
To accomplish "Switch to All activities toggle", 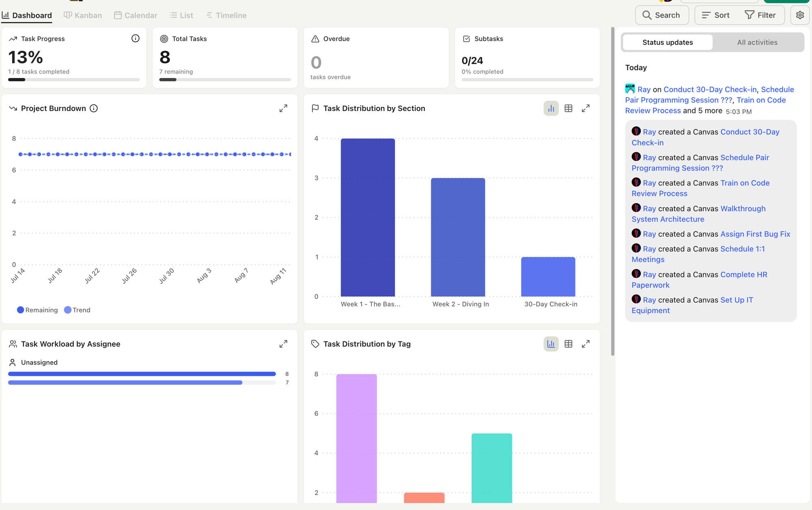I will (757, 42).
